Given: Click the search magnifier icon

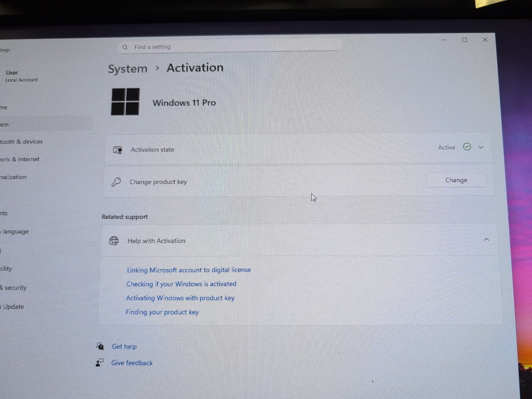Looking at the screenshot, I should [125, 47].
